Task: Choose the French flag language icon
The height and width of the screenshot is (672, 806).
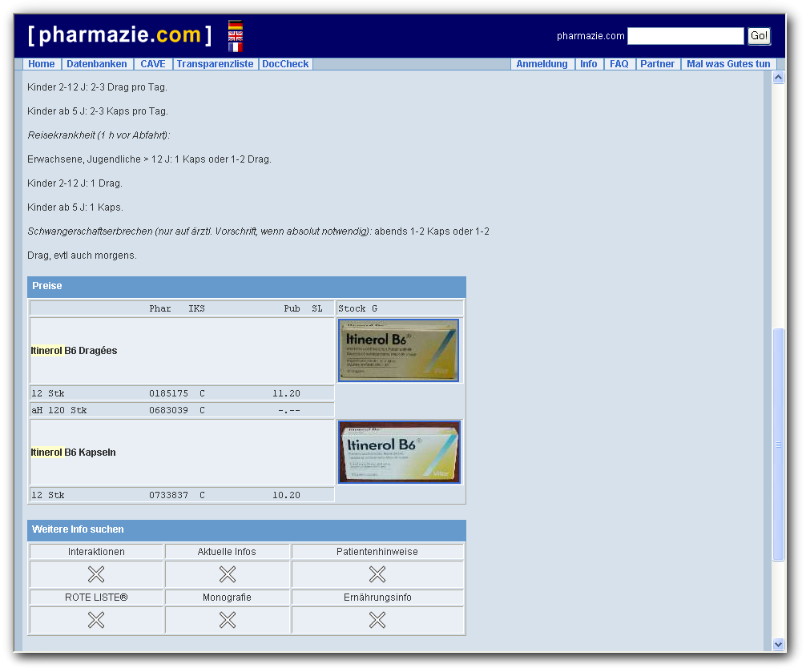Action: [234, 47]
